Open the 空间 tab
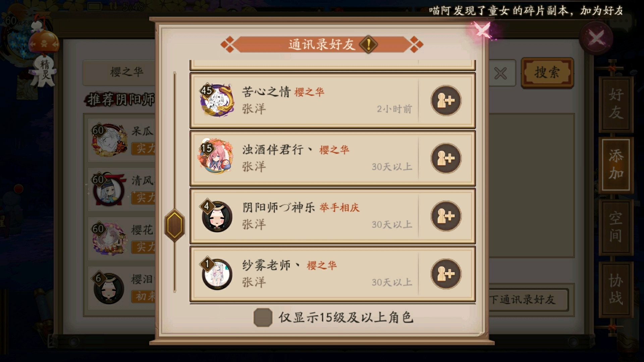 pyautogui.click(x=616, y=227)
